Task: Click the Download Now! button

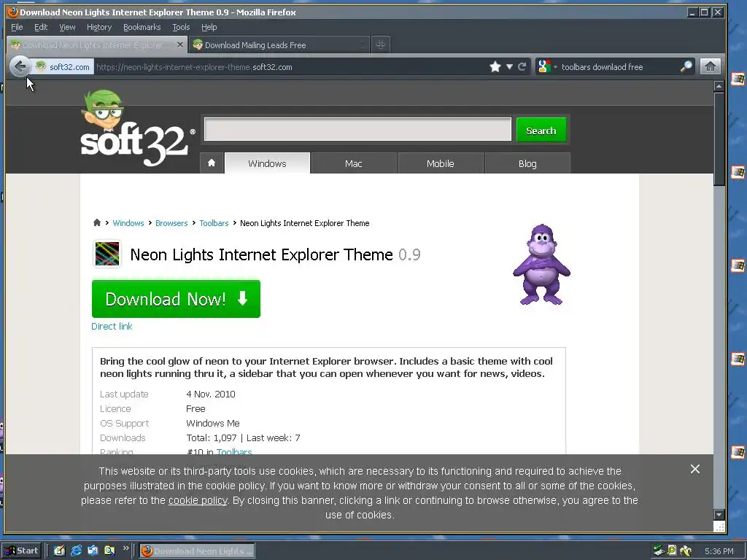Action: [177, 299]
